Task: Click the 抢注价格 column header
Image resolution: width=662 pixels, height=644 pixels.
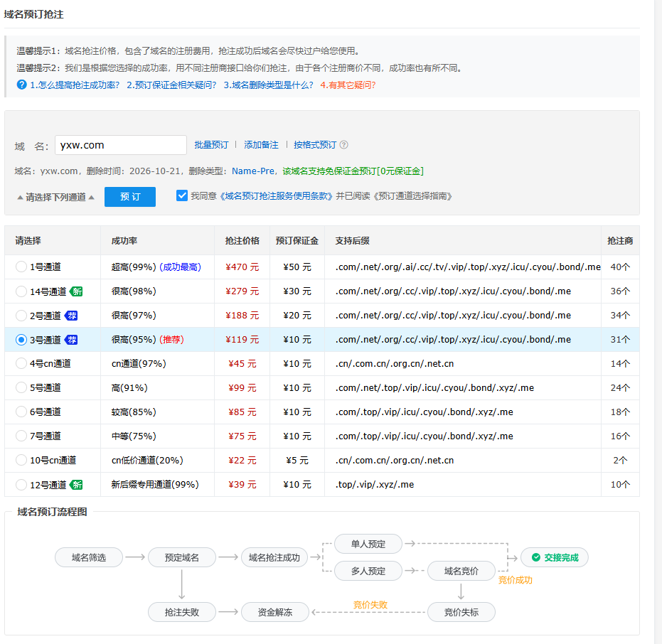Action: point(242,241)
